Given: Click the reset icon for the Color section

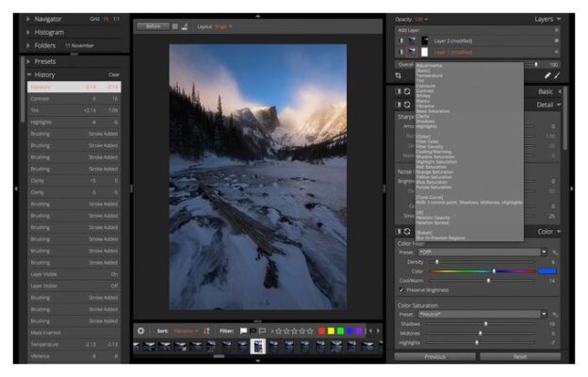Looking at the screenshot, I should (x=407, y=232).
